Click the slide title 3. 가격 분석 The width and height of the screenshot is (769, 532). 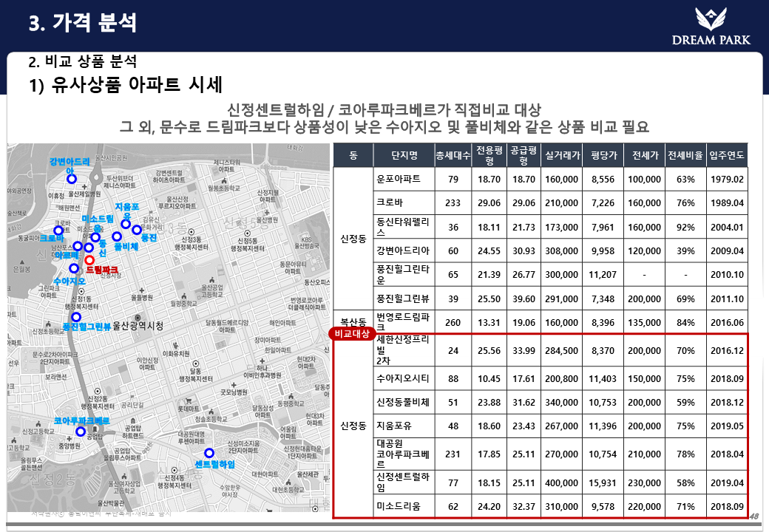82,22
